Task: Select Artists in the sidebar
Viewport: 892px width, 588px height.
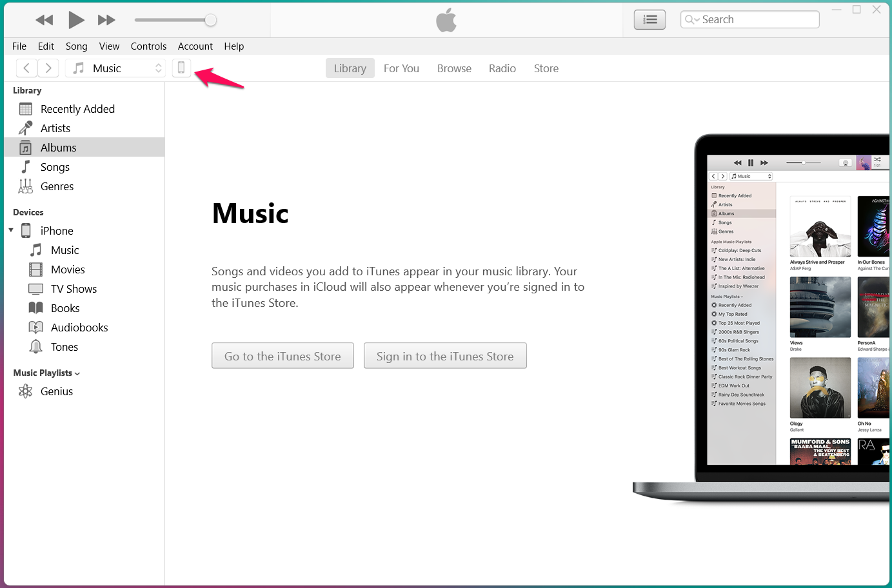Action: click(x=55, y=128)
